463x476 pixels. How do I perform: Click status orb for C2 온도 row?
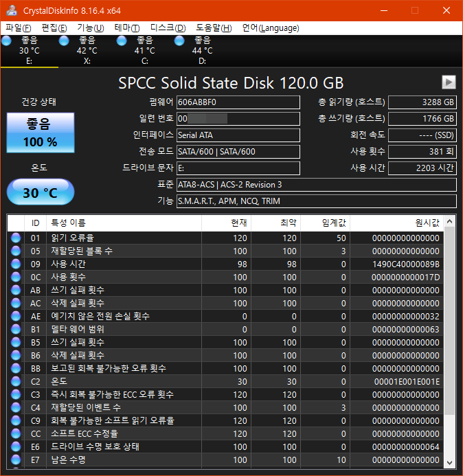[16, 381]
